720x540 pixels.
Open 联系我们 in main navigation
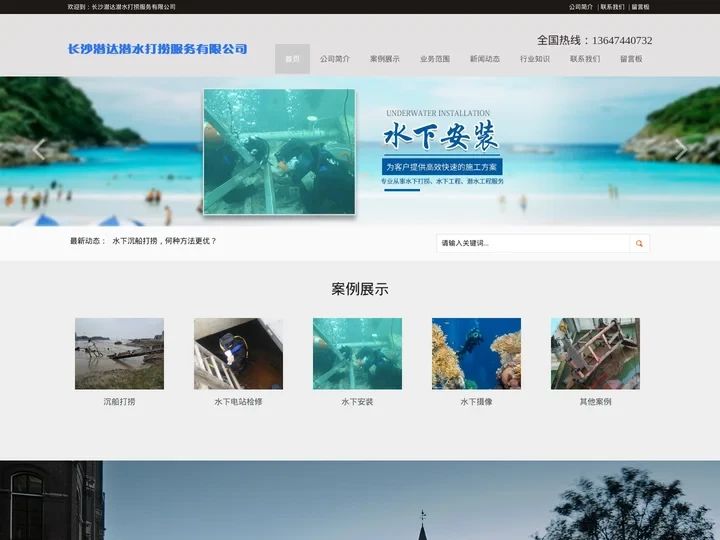pyautogui.click(x=585, y=59)
